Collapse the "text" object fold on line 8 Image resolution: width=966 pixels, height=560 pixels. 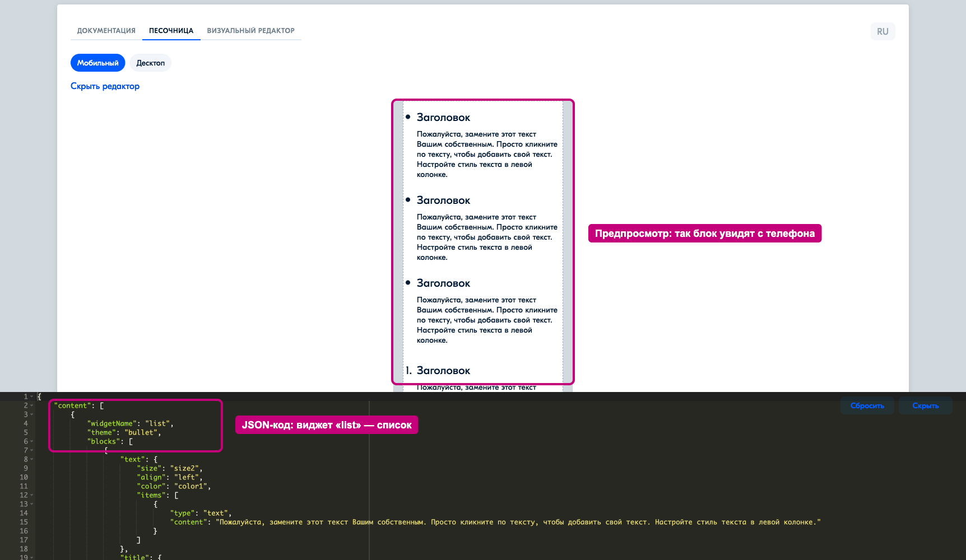pos(32,459)
